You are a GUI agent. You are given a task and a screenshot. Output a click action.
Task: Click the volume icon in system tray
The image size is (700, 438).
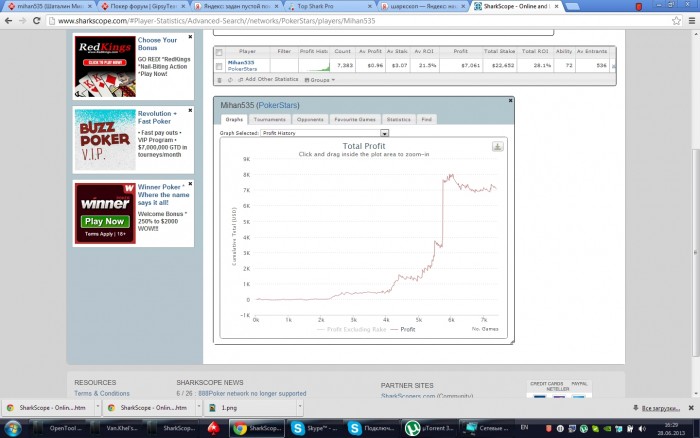(642, 429)
